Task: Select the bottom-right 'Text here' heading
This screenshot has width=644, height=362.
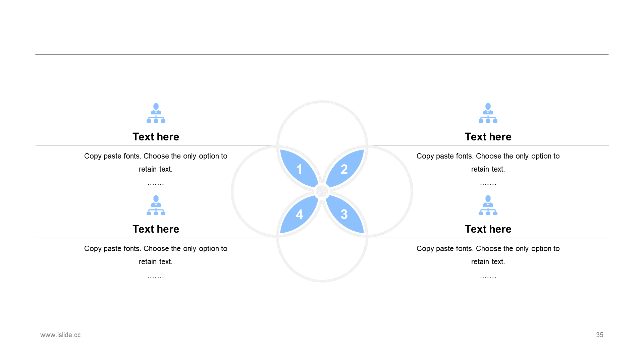Action: coord(488,229)
